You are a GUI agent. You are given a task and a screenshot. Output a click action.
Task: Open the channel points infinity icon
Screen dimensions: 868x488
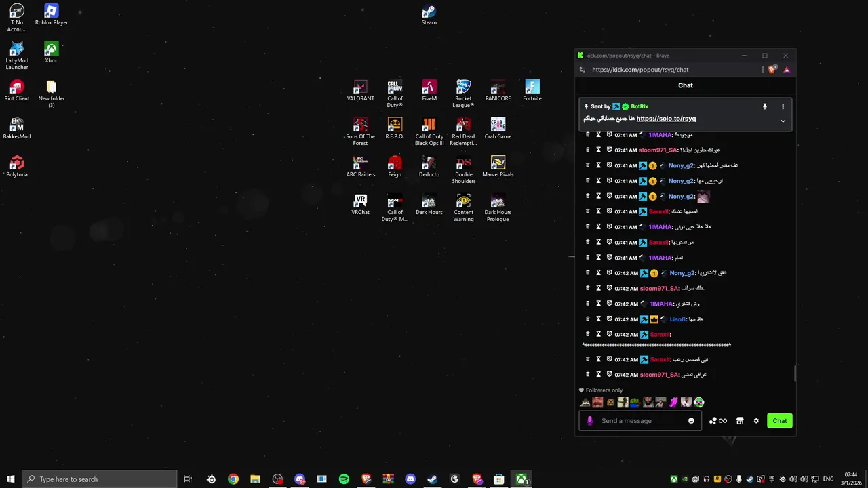(723, 421)
